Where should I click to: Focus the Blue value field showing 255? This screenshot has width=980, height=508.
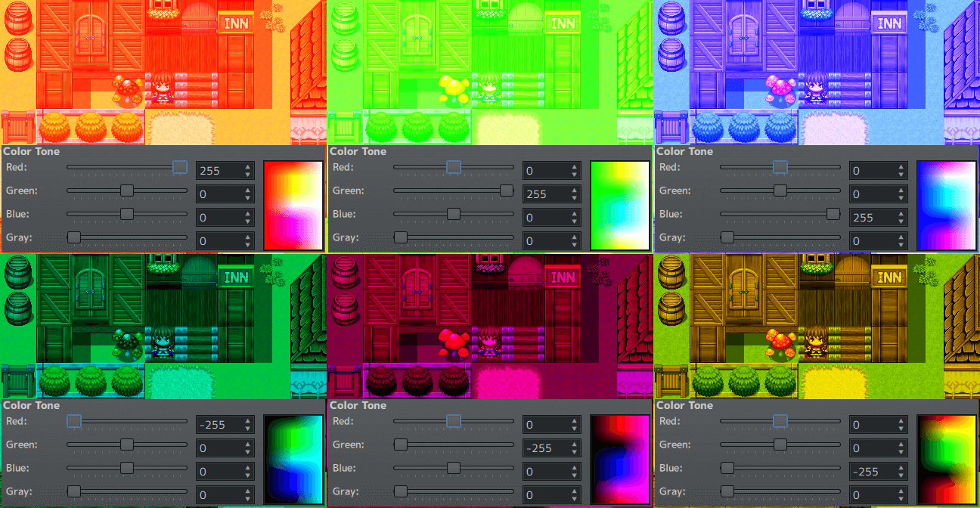[878, 218]
